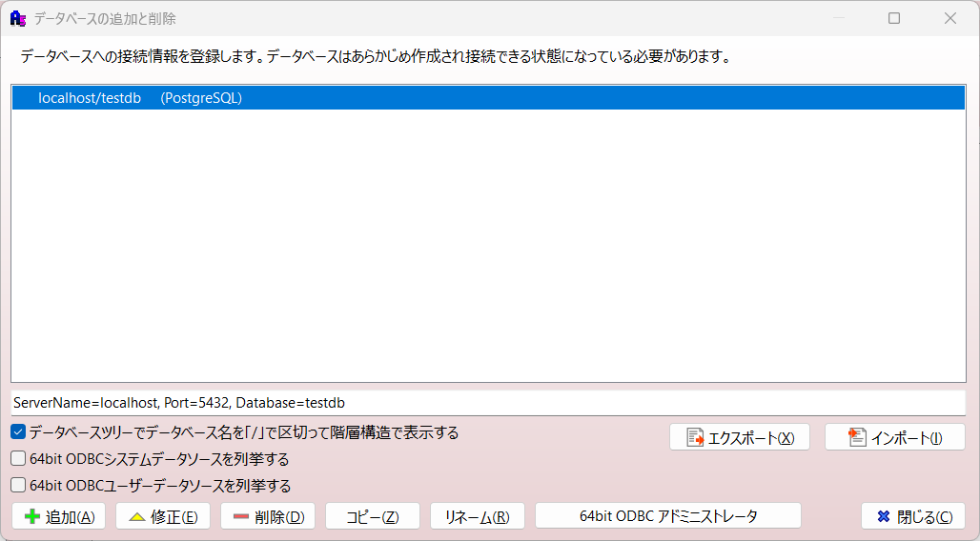The height and width of the screenshot is (541, 980).
Task: Close the dialog using title bar X
Action: (950, 18)
